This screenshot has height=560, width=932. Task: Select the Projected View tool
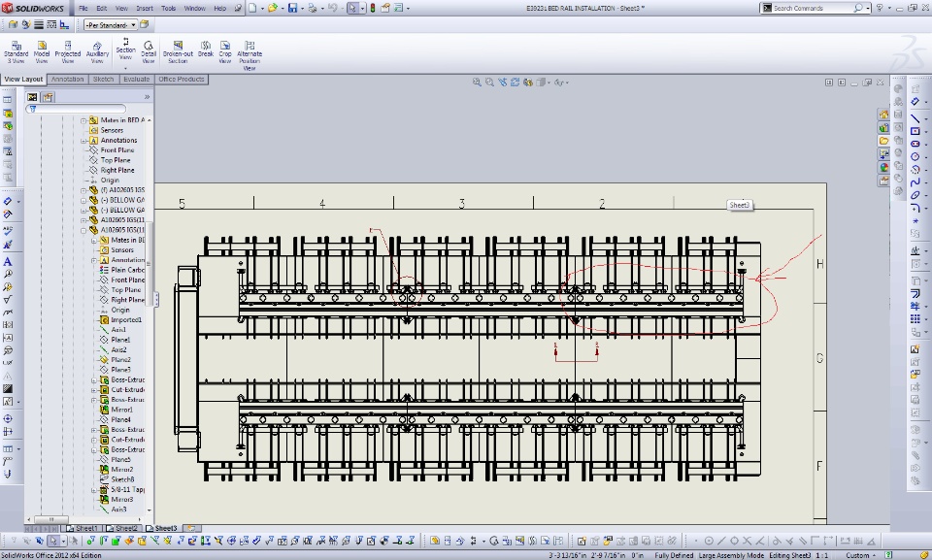point(68,50)
